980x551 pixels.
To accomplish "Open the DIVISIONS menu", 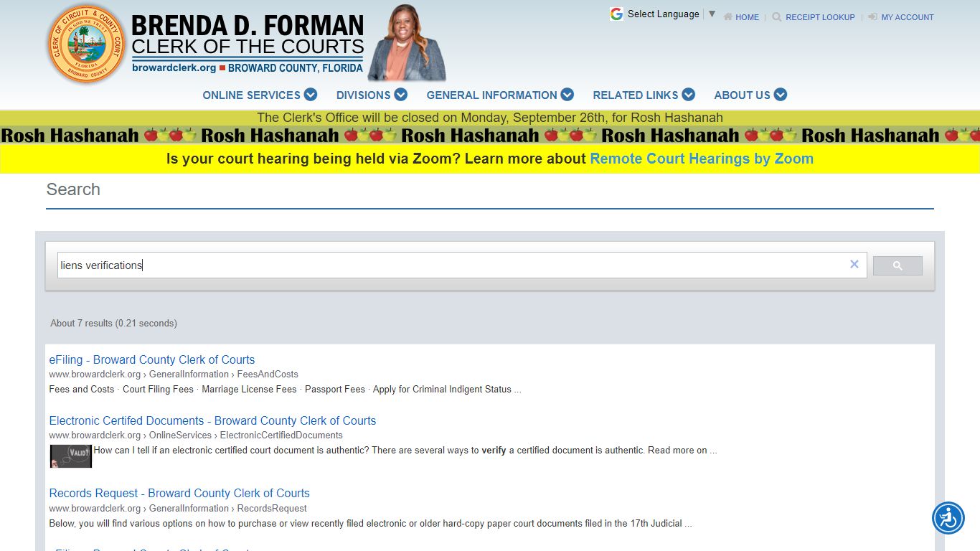I will click(x=363, y=95).
